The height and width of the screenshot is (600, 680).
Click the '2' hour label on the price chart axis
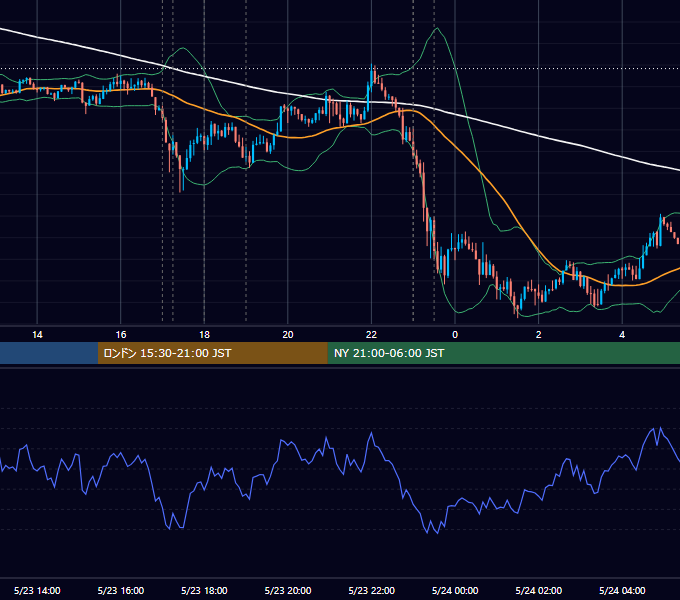(539, 335)
